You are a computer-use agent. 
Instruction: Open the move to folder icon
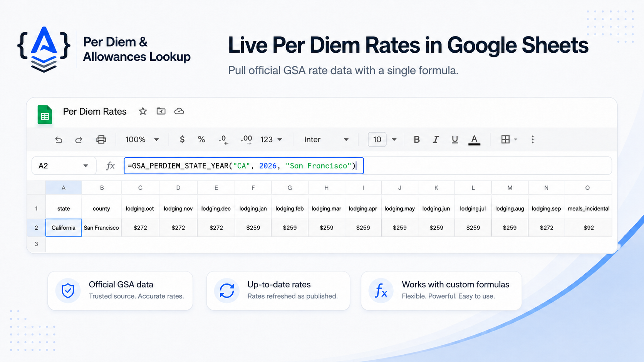pos(161,111)
